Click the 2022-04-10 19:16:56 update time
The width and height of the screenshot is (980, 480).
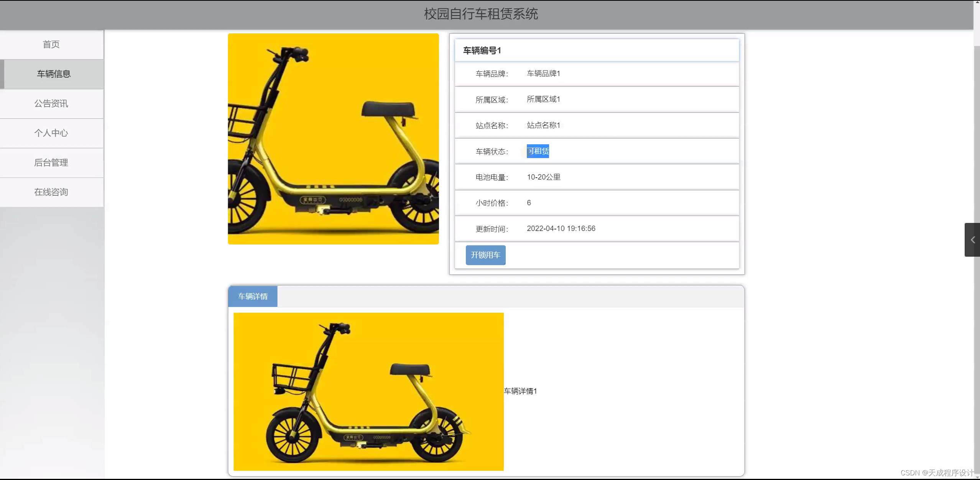coord(561,228)
